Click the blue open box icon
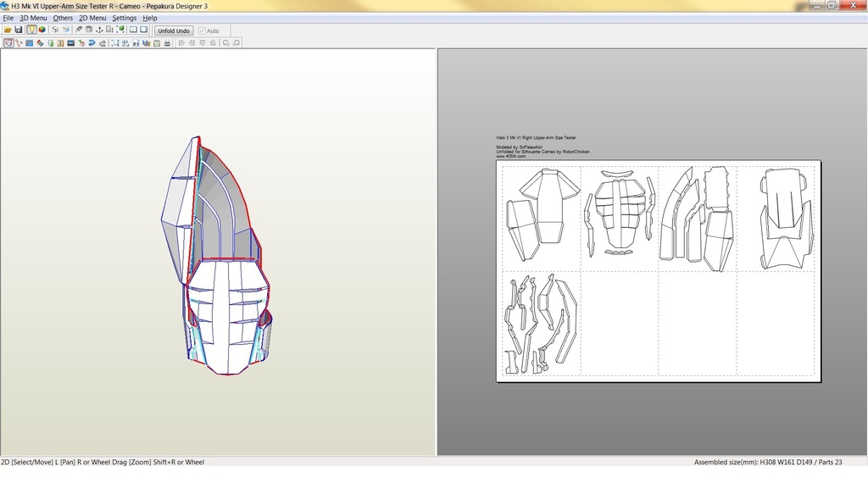868x488 pixels. coord(66,30)
